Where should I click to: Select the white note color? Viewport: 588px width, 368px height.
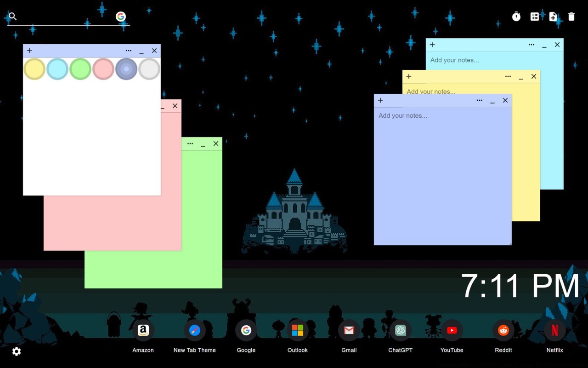click(x=149, y=69)
